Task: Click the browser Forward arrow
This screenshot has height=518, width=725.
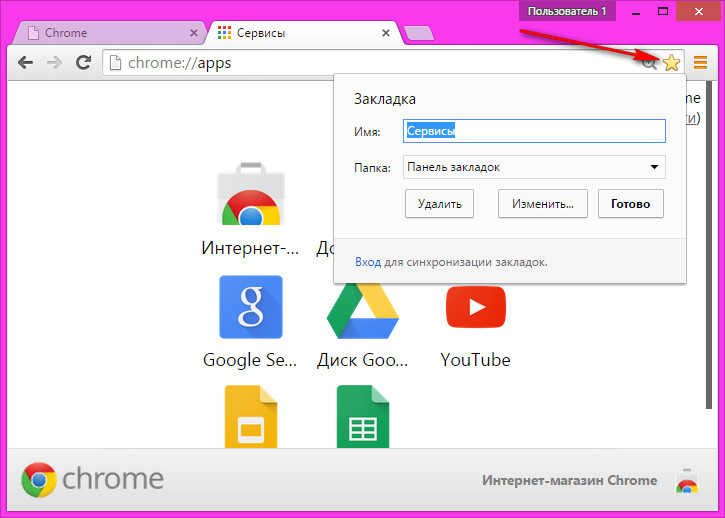Action: 54,62
